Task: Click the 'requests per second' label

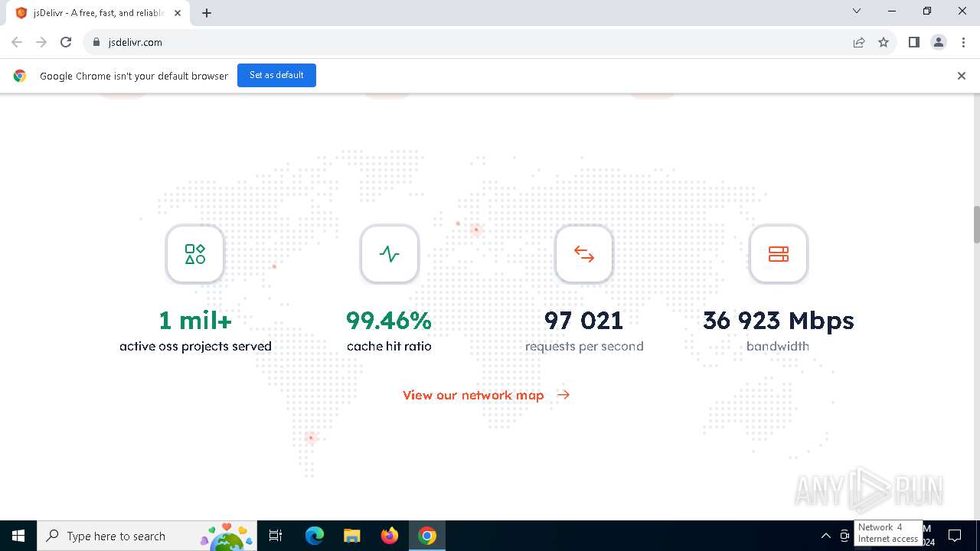Action: (x=584, y=346)
